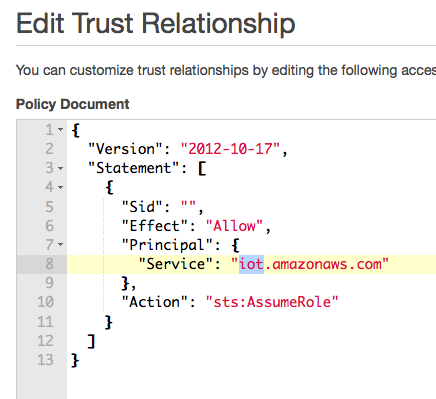Click the "Statement" key text
The image size is (436, 399).
click(x=134, y=168)
